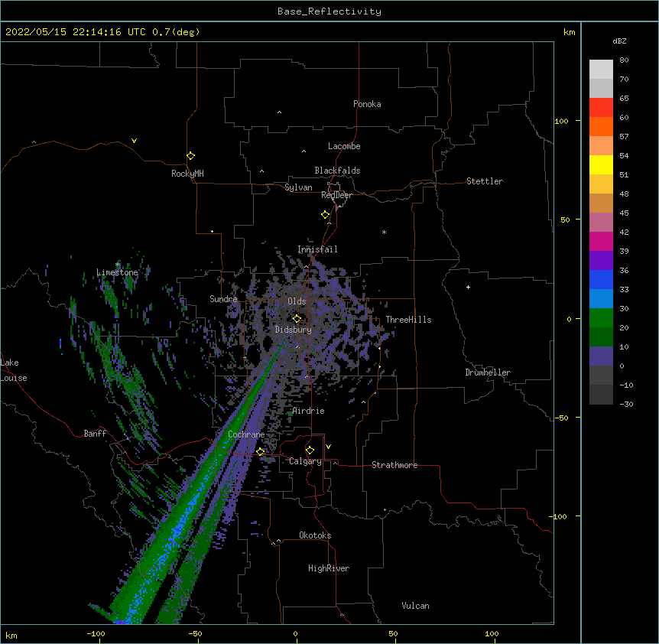Pick the purple 36-39 dBZ legend swatch
This screenshot has height=644, width=659.
point(601,261)
